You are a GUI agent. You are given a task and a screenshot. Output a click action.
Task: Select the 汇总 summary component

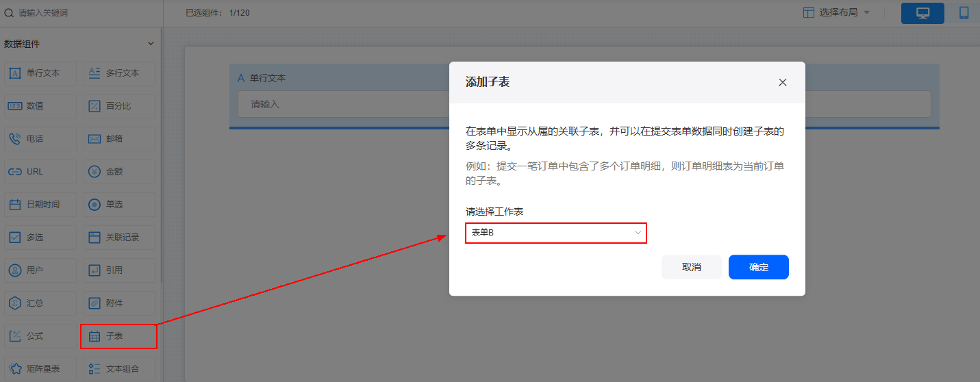(41, 303)
